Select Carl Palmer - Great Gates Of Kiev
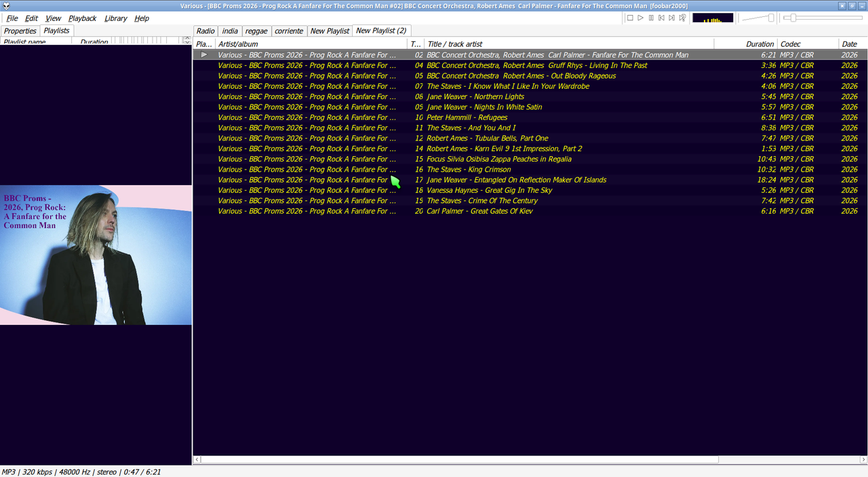This screenshot has width=868, height=477. 530,211
